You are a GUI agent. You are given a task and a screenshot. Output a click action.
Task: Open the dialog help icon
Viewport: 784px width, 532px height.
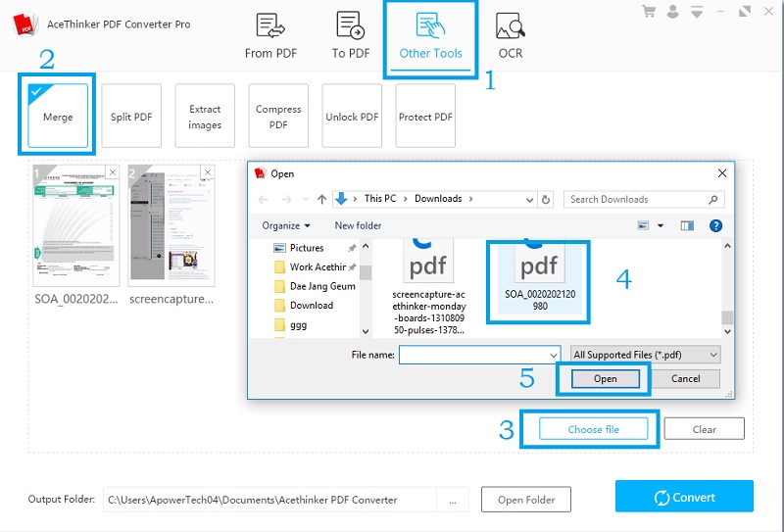tap(715, 225)
